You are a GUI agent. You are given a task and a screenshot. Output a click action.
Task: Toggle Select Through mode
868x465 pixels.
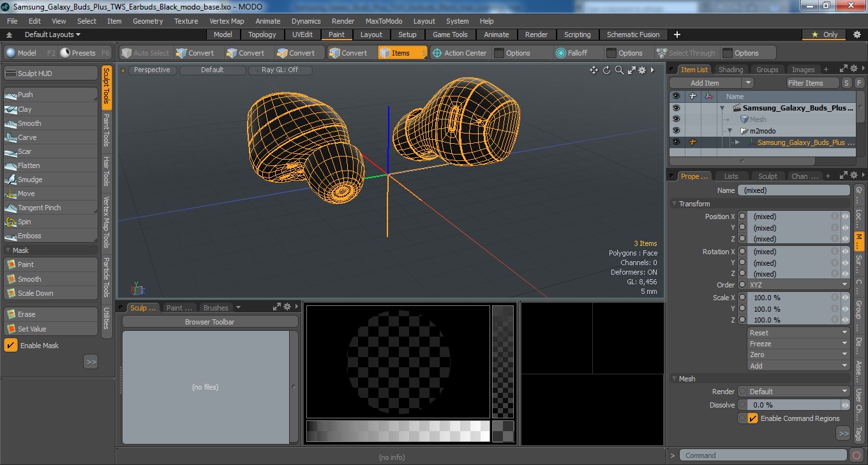coord(687,53)
